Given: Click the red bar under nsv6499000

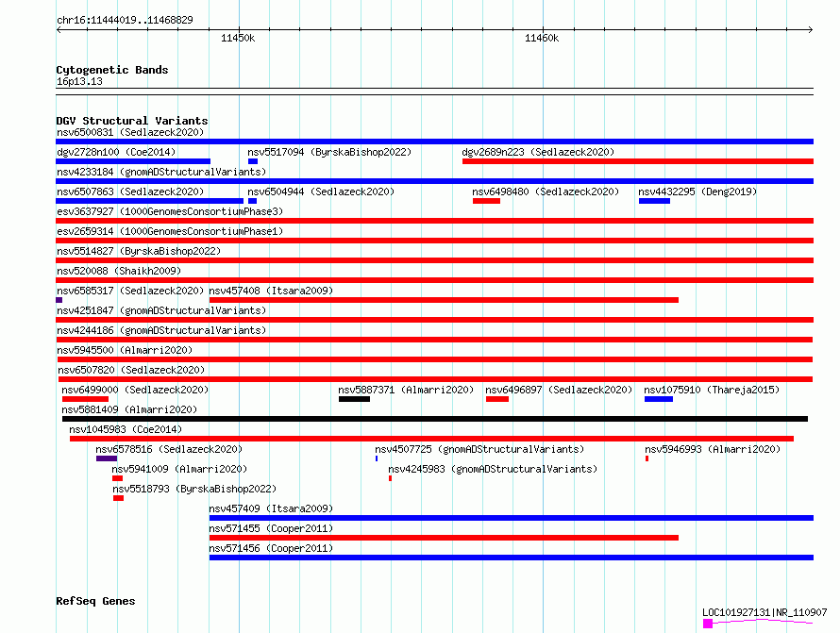Looking at the screenshot, I should click(85, 399).
